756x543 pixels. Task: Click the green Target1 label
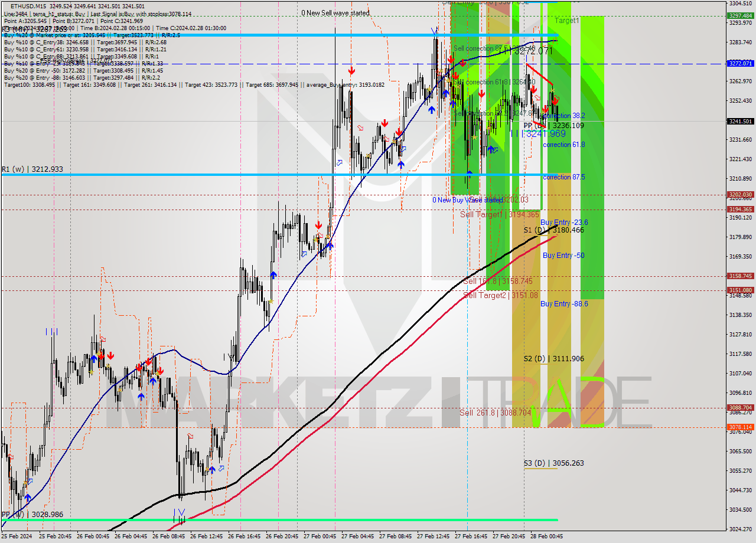(x=567, y=20)
